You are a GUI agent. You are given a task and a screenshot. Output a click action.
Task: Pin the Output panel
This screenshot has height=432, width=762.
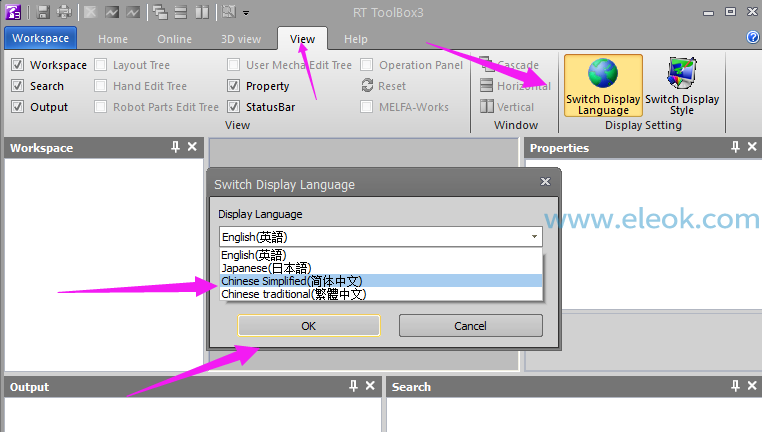pyautogui.click(x=353, y=386)
